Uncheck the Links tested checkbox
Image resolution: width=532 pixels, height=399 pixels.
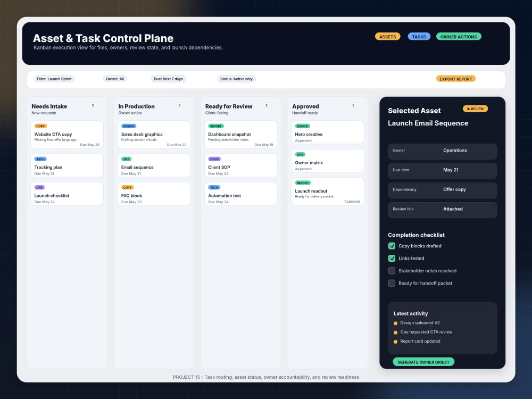(392, 258)
